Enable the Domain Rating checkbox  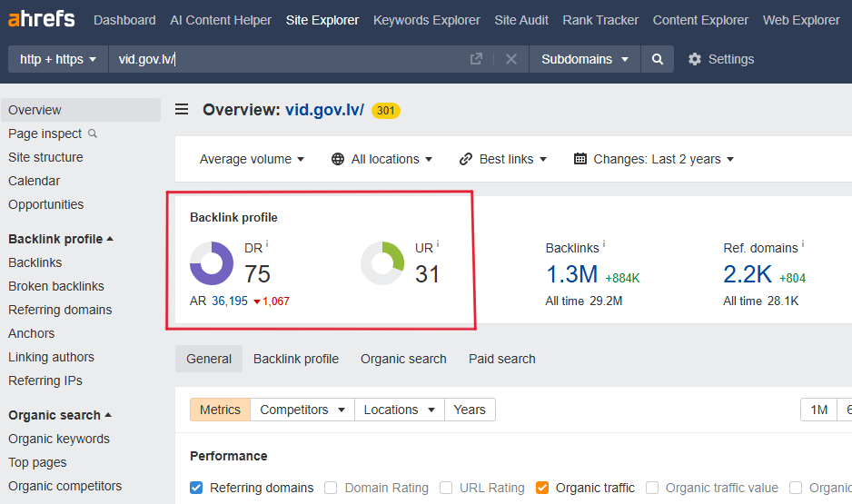(x=332, y=488)
